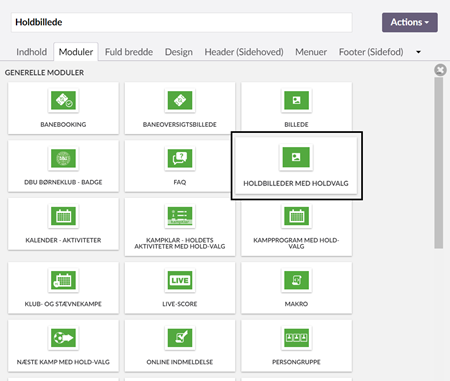Image resolution: width=450 pixels, height=381 pixels.
Task: Select the Makro module icon
Action: (x=296, y=280)
